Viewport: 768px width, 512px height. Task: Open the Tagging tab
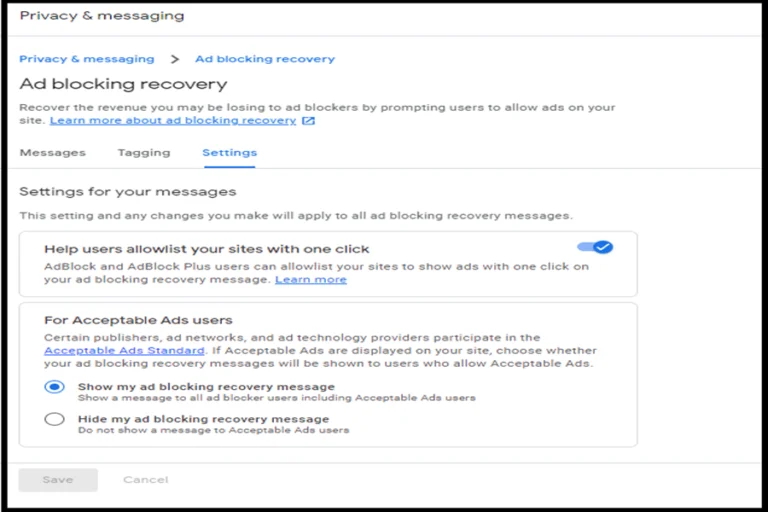click(x=144, y=153)
